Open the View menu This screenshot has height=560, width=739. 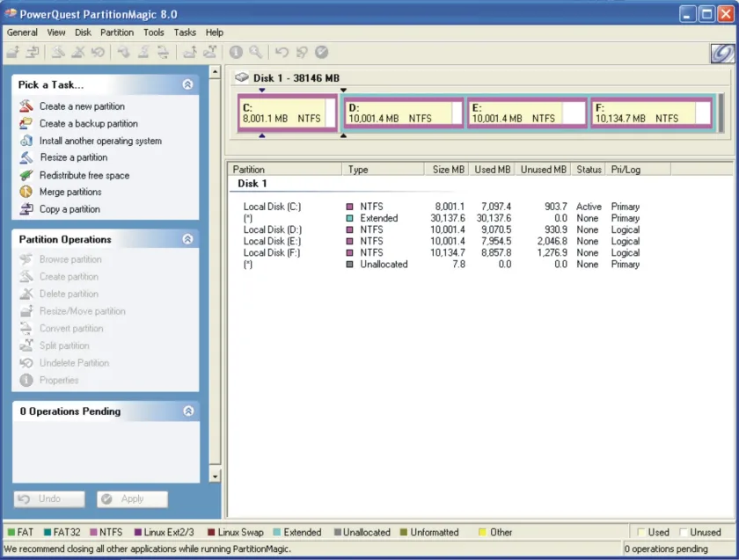[x=56, y=33]
